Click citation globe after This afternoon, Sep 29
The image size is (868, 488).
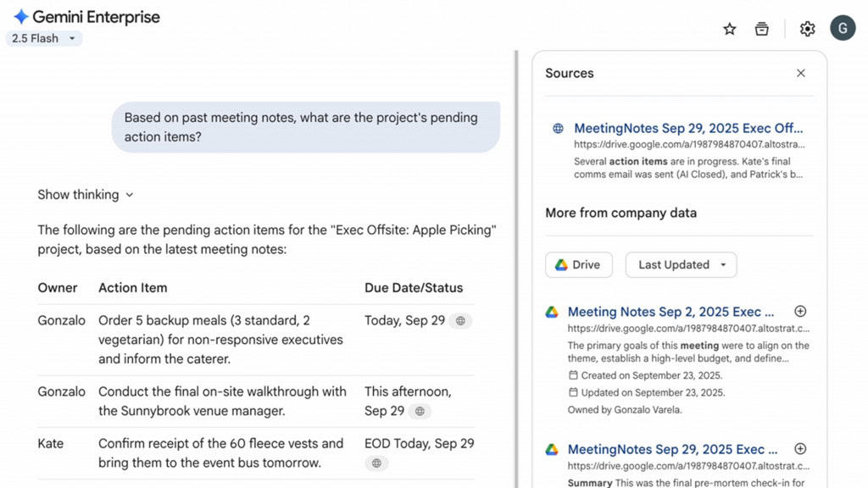pyautogui.click(x=420, y=412)
